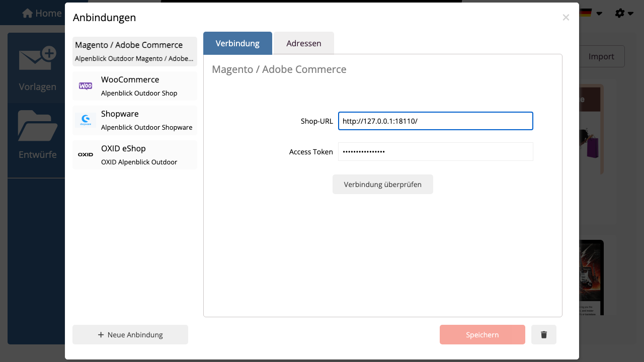Click the Speichern button
644x362 pixels.
point(482,335)
